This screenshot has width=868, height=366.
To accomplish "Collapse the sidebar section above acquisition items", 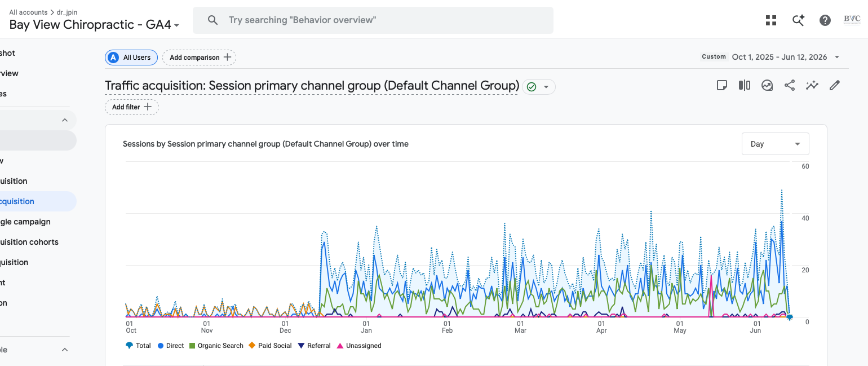I will point(65,120).
